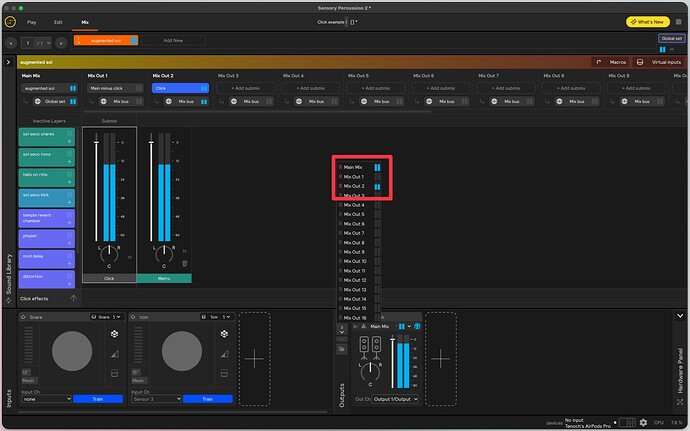Screen dimensions: 690x431
Task: Toggle augmented sol submix enable in Main Mix
Action: pyautogui.click(x=73, y=88)
